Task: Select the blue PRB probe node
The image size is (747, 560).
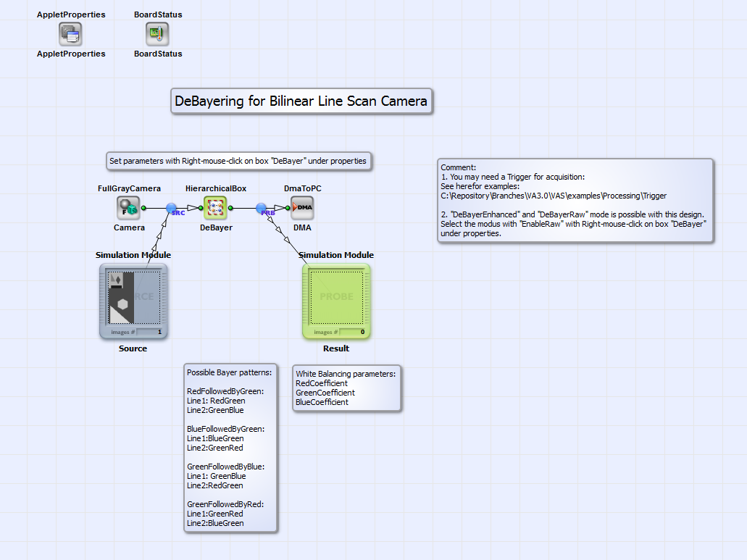Action: tap(262, 209)
